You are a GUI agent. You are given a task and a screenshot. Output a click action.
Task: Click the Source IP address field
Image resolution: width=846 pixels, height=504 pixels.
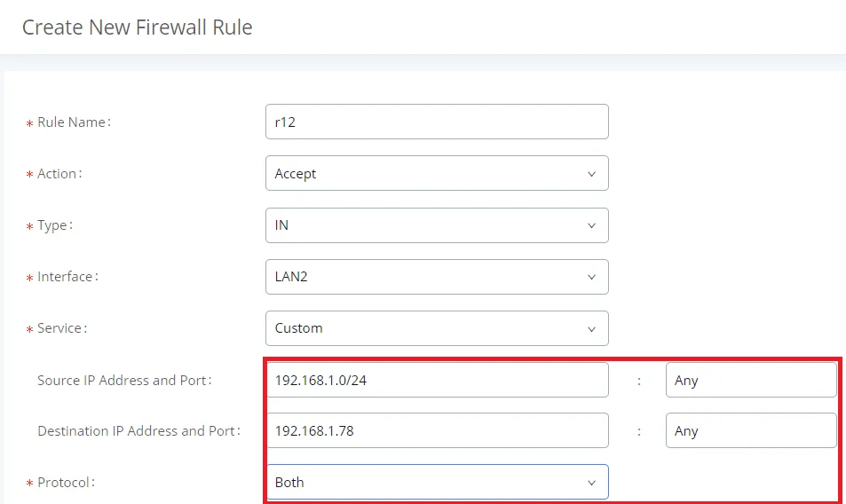pos(437,380)
